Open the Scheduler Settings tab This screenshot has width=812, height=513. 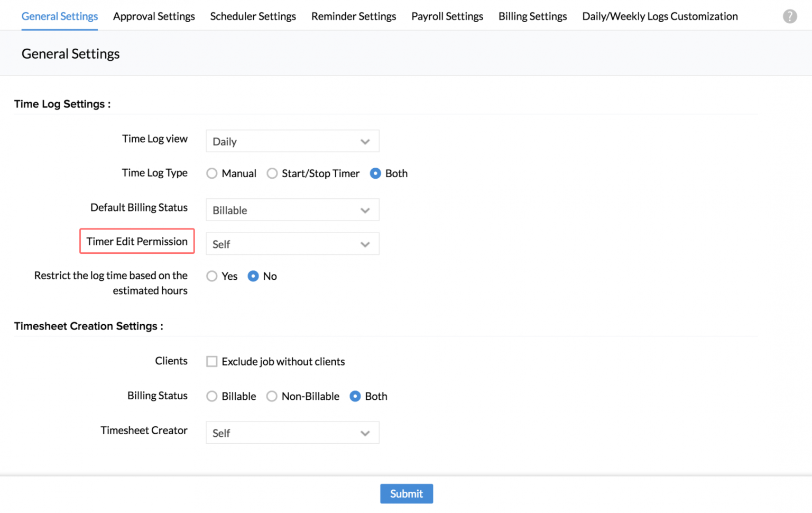click(x=253, y=16)
